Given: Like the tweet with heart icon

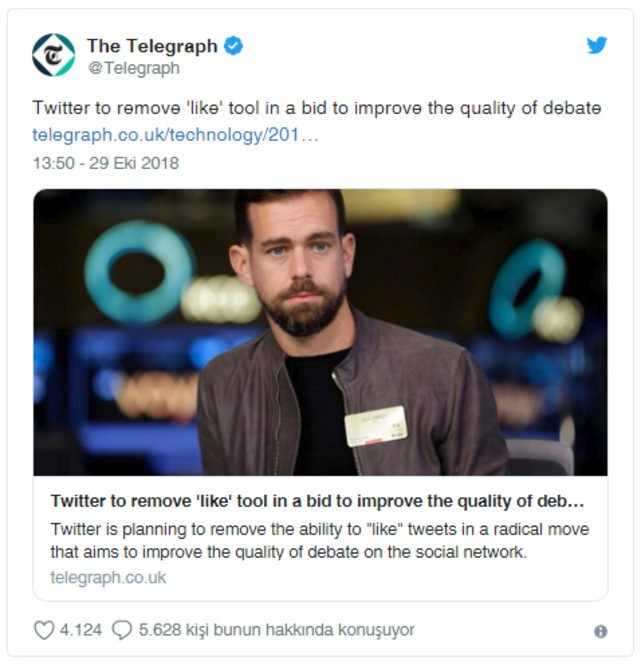Looking at the screenshot, I should (44, 630).
